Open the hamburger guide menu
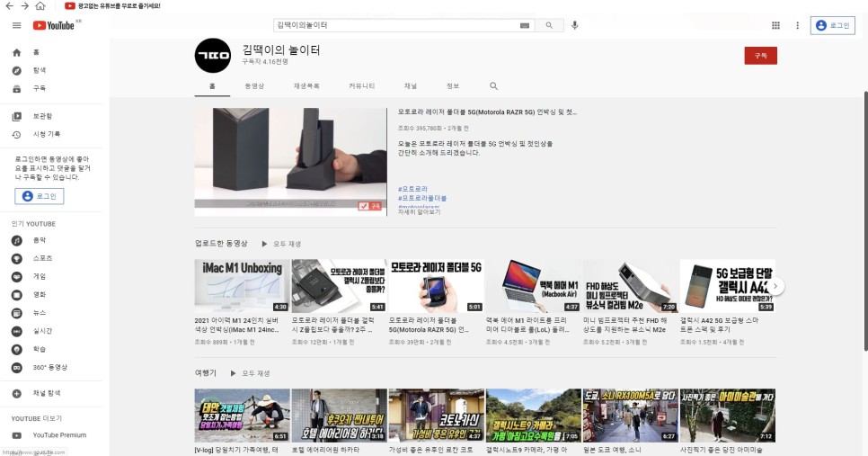The width and height of the screenshot is (868, 456). coord(16,25)
